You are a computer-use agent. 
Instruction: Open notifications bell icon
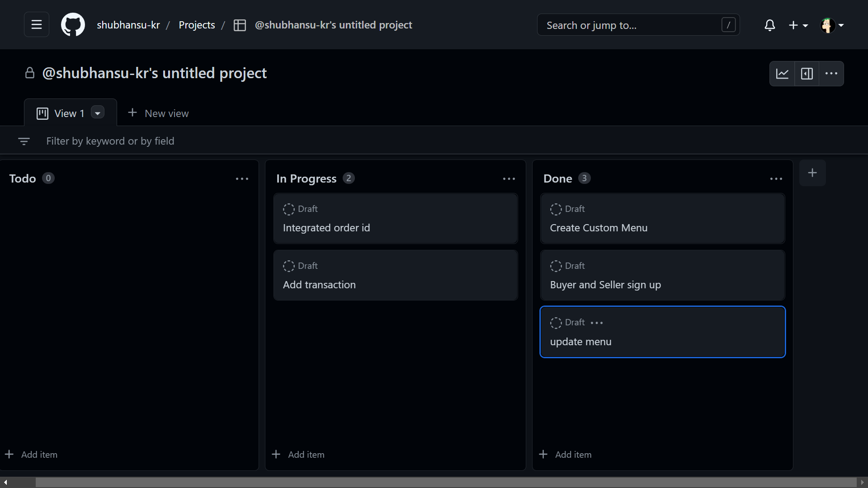769,25
